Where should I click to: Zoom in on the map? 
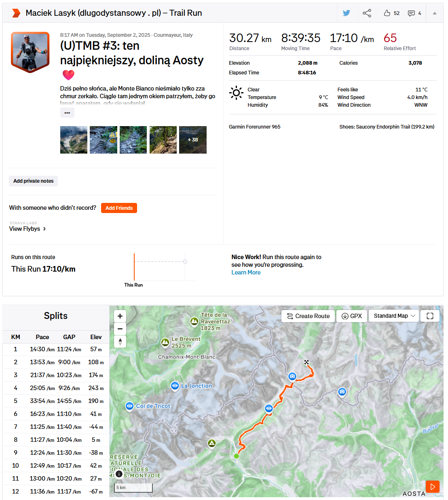[120, 316]
